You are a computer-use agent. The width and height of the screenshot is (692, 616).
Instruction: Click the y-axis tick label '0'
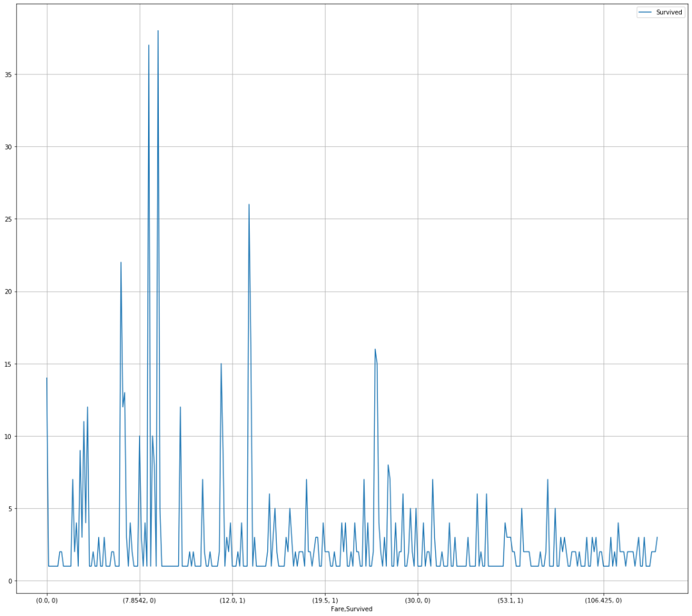point(10,581)
